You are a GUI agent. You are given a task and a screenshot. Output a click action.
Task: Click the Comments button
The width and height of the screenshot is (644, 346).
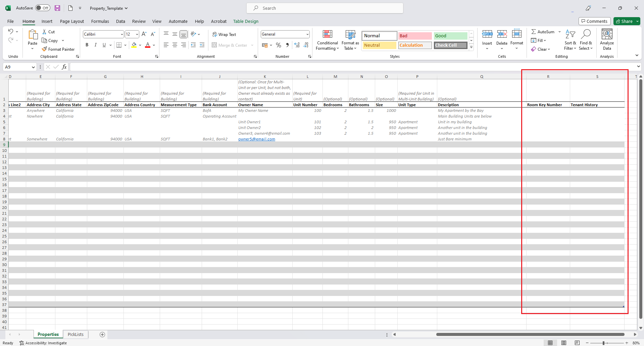pyautogui.click(x=594, y=21)
